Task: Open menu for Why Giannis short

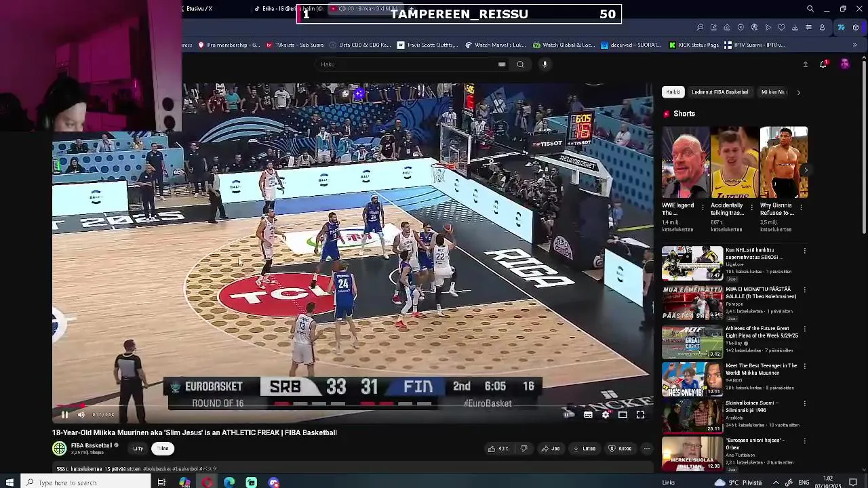Action: click(x=802, y=207)
